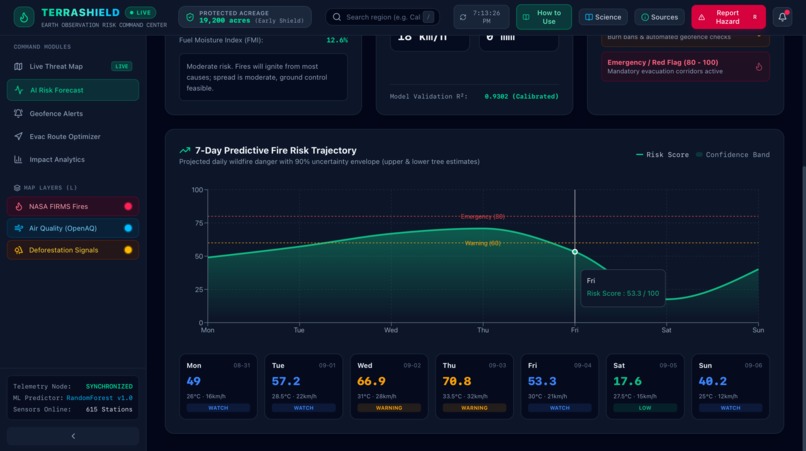The width and height of the screenshot is (806, 451).
Task: Click the Thu axis label on chart
Action: (483, 330)
